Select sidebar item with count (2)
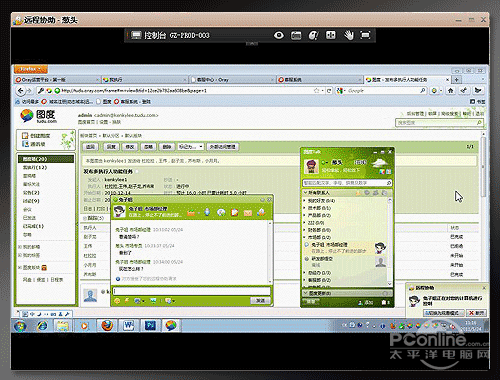Screen dimensions: 500x380 click(x=31, y=193)
